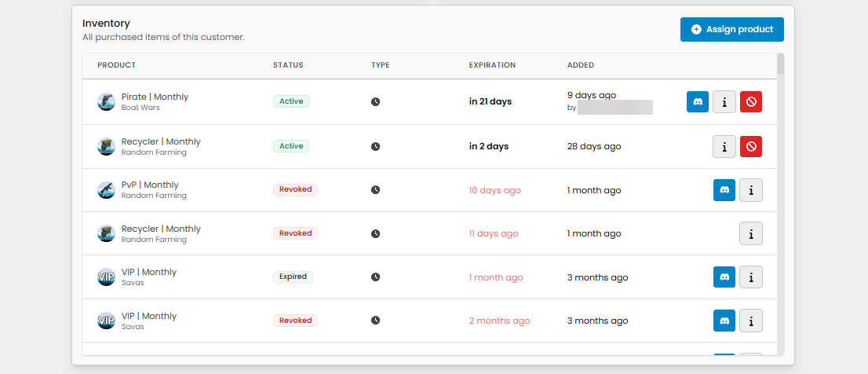Revoke the Pirate Monthly product
This screenshot has height=374, width=868.
(750, 102)
